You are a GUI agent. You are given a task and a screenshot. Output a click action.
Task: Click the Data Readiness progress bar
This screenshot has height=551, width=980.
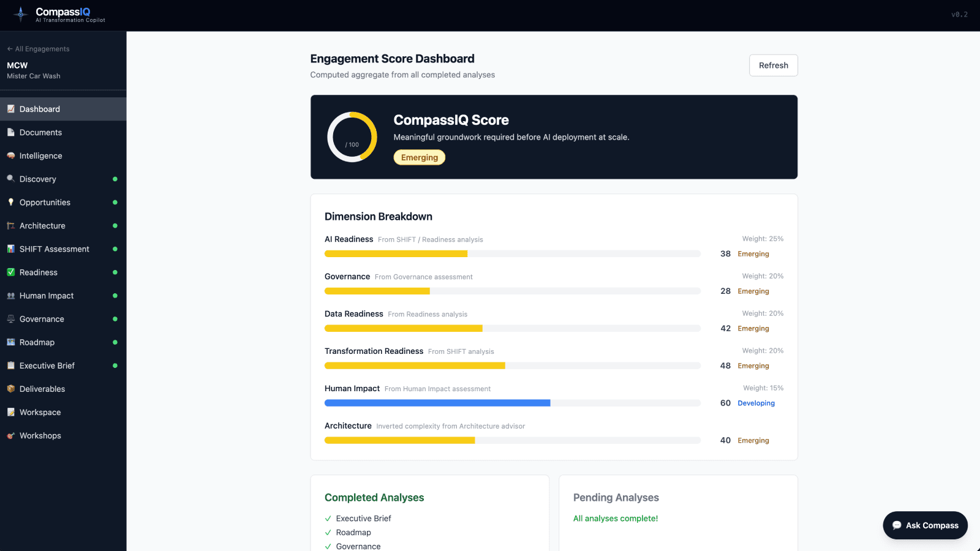pyautogui.click(x=513, y=328)
